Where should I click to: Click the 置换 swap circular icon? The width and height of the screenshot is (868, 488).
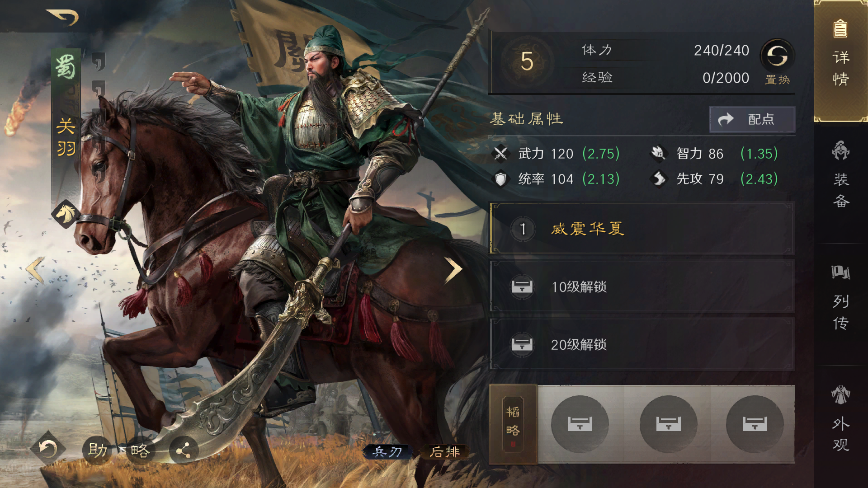(x=777, y=56)
